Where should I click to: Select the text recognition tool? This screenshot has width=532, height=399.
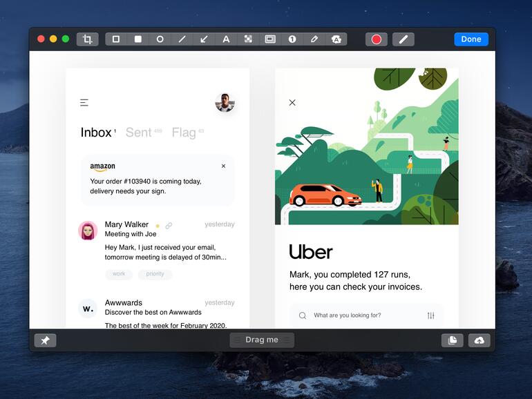coord(336,39)
